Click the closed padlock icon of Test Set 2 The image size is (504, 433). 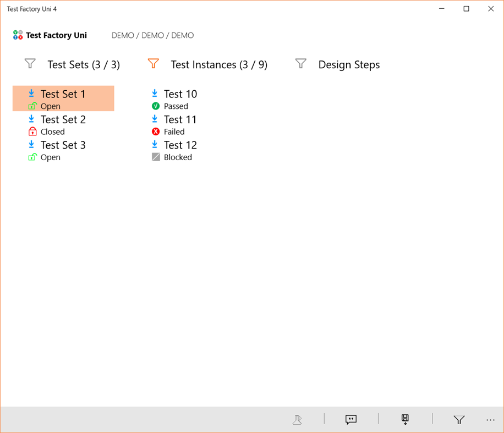(32, 131)
